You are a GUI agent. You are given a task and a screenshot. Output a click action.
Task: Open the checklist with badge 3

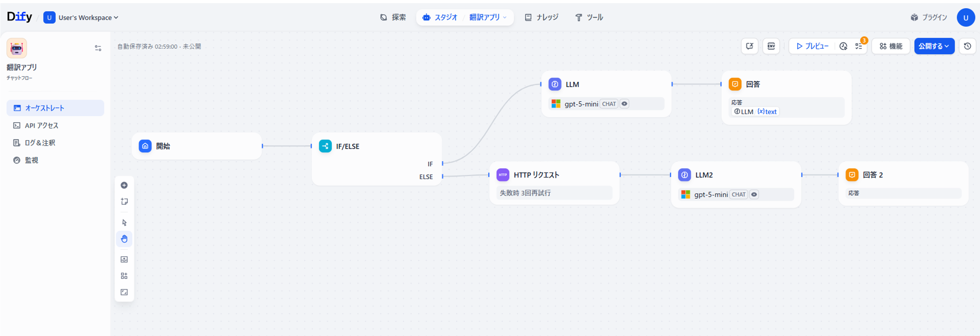pyautogui.click(x=859, y=46)
